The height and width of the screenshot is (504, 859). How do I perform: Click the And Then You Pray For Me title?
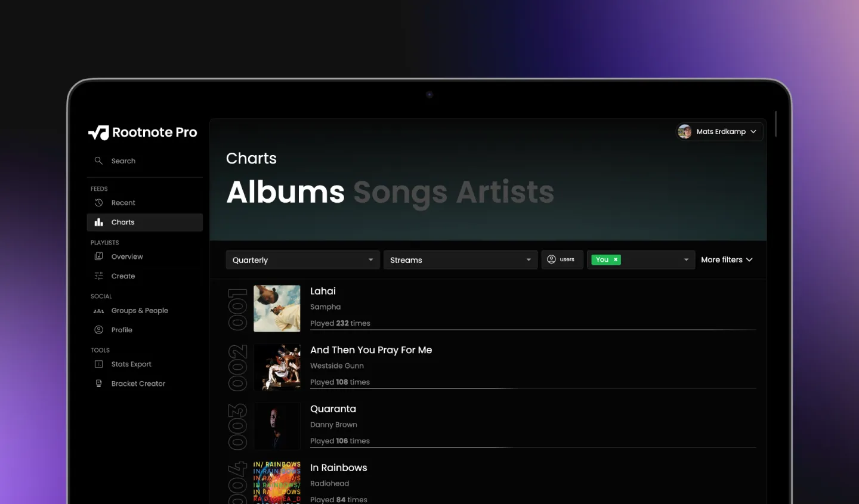371,350
